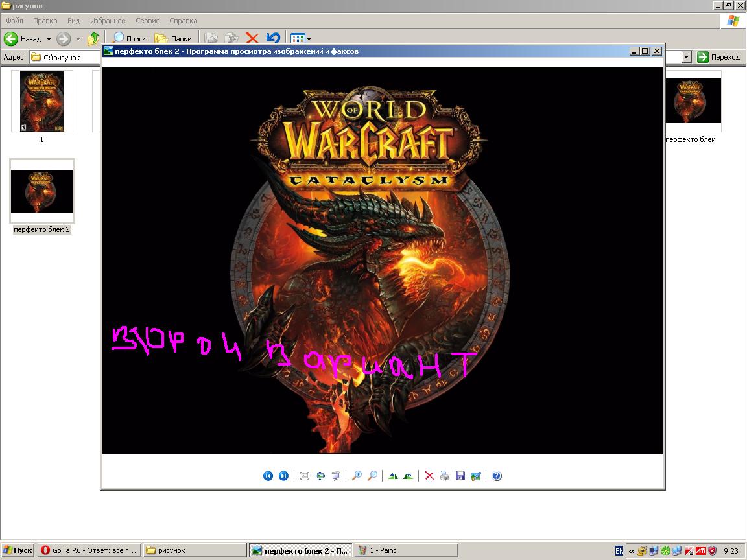Maximize the image viewer window
Image resolution: width=747 pixels, height=560 pixels.
(x=645, y=51)
